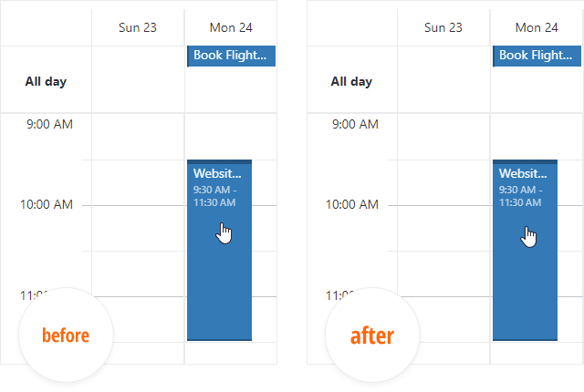
Task: Select Sun 23 9:00 AM cell in before panel
Action: 138,137
